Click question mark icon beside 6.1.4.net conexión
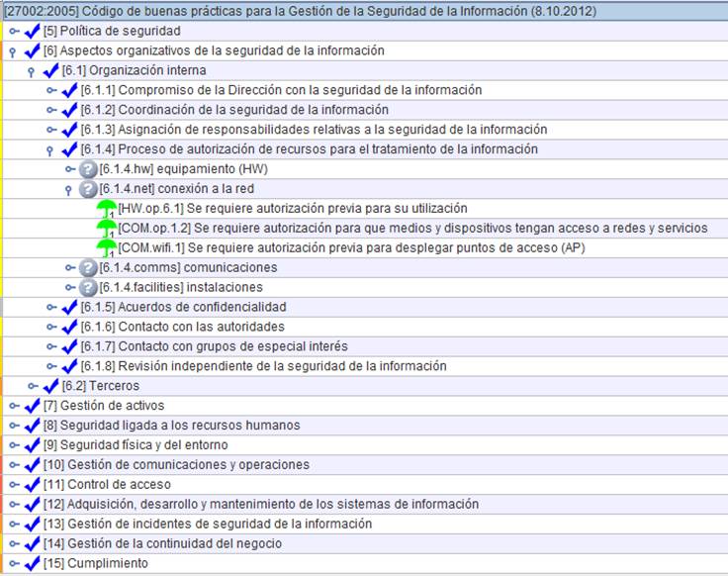This screenshot has width=728, height=576. pyautogui.click(x=88, y=189)
